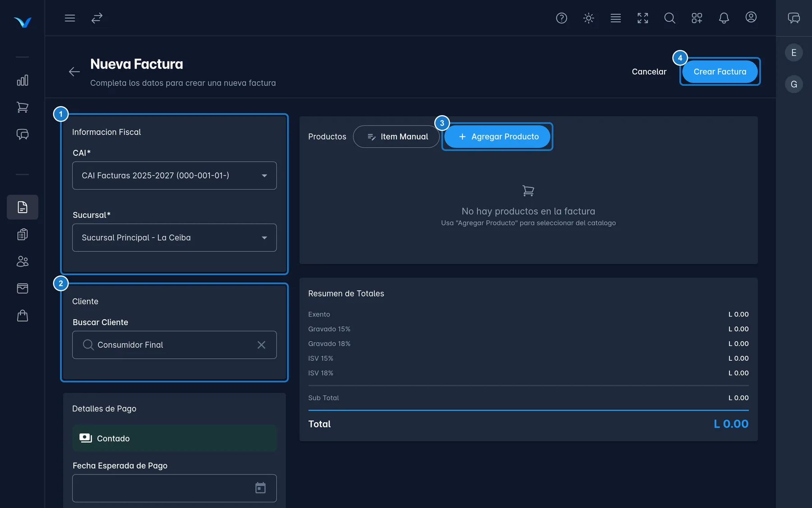Open the calendar picker icon

point(261,488)
